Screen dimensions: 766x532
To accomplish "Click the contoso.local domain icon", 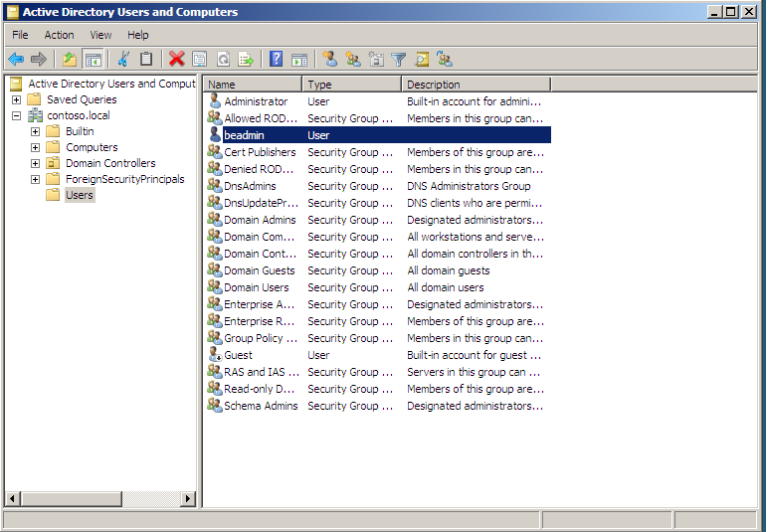I will 35,115.
